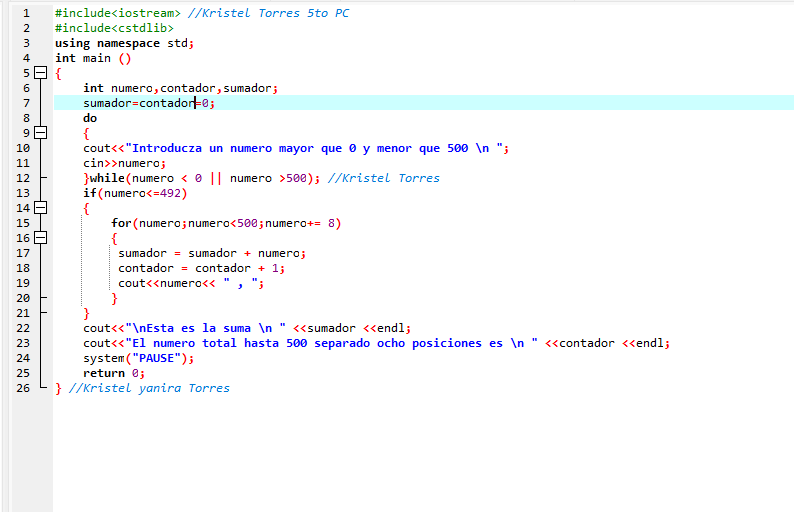Viewport: 794px width, 512px height.
Task: Click 'int main ()' declaration
Action: click(x=93, y=58)
